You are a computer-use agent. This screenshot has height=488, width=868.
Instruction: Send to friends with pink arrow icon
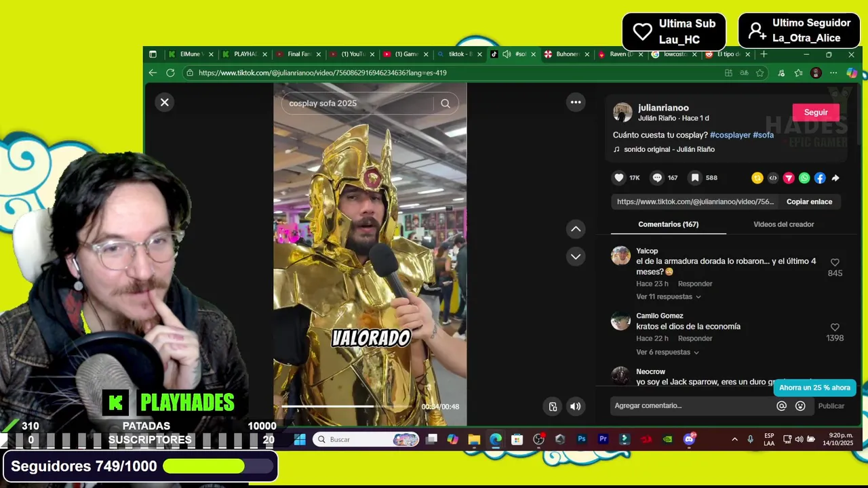pos(789,178)
